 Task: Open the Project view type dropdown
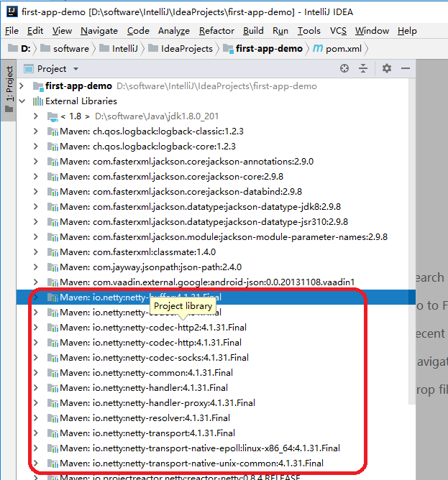tap(76, 69)
